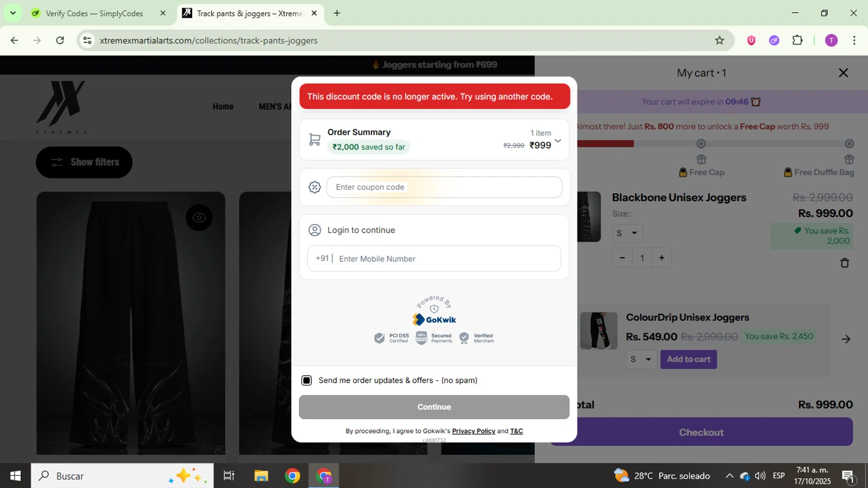Close the Verify Codes tab
The width and height of the screenshot is (868, 488).
pyautogui.click(x=163, y=13)
